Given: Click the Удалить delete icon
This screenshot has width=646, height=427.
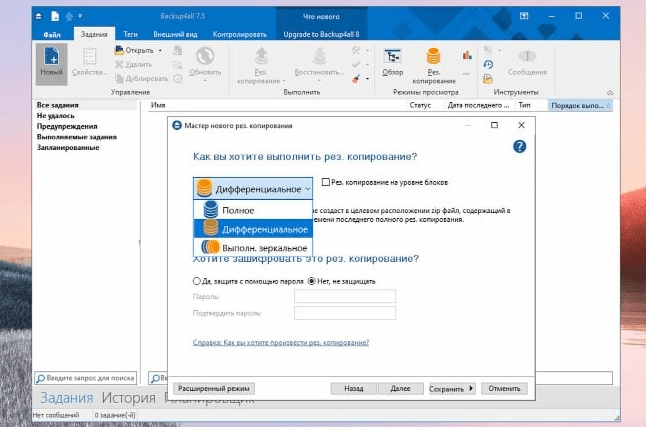Looking at the screenshot, I should pyautogui.click(x=119, y=64).
